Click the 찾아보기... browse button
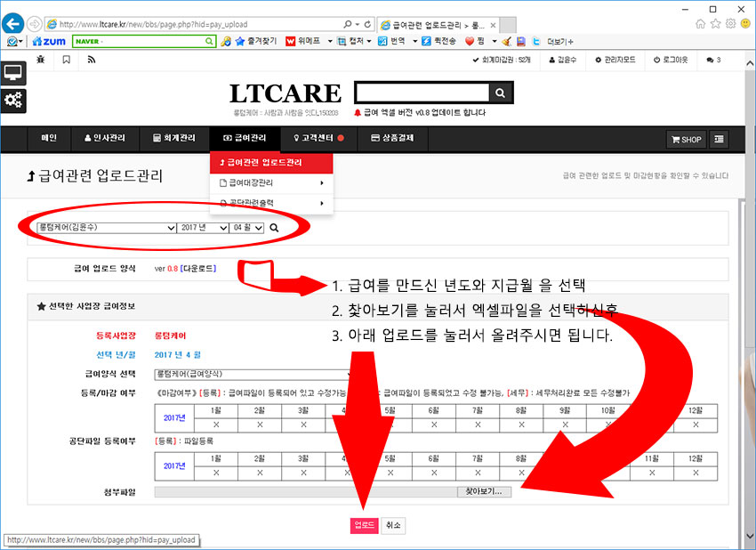 [484, 491]
